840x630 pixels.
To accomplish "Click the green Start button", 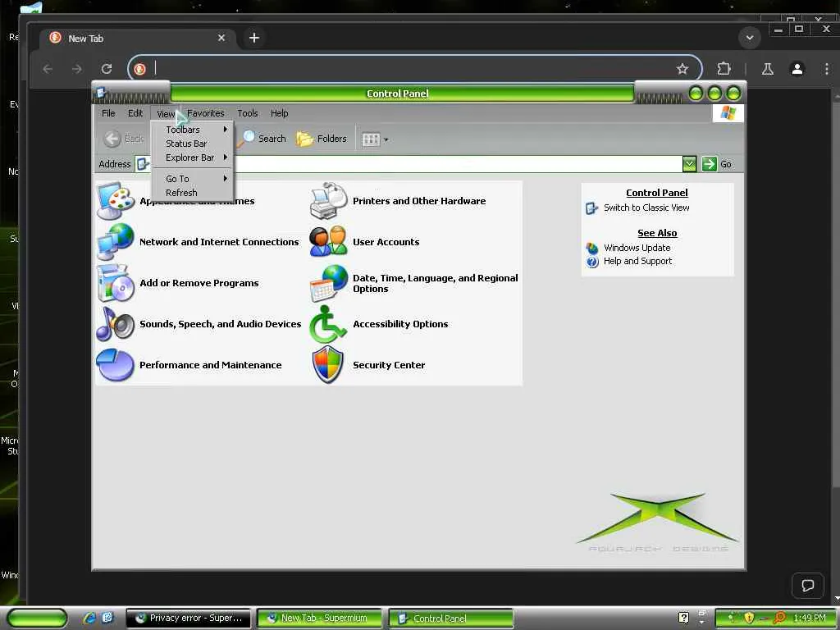I will (x=37, y=619).
